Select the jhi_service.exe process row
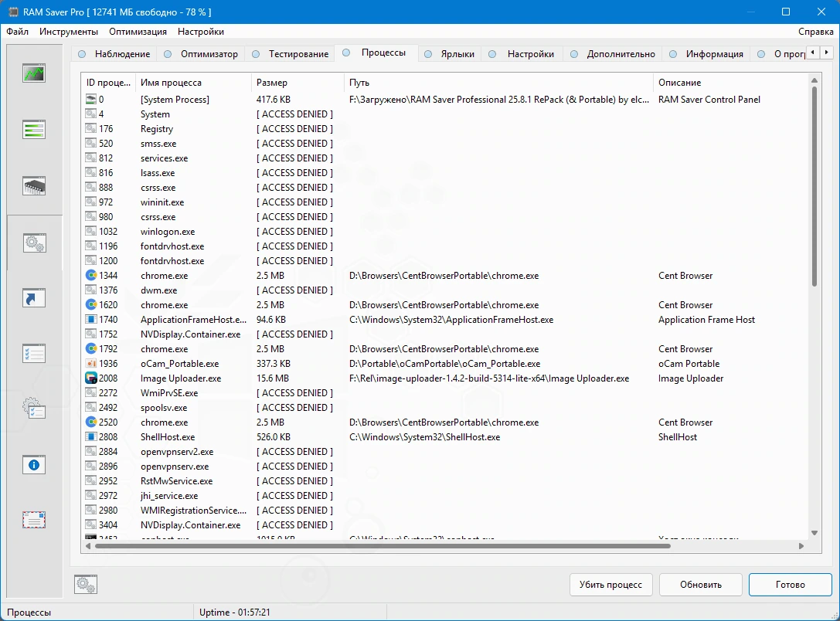Image resolution: width=840 pixels, height=621 pixels. point(444,496)
